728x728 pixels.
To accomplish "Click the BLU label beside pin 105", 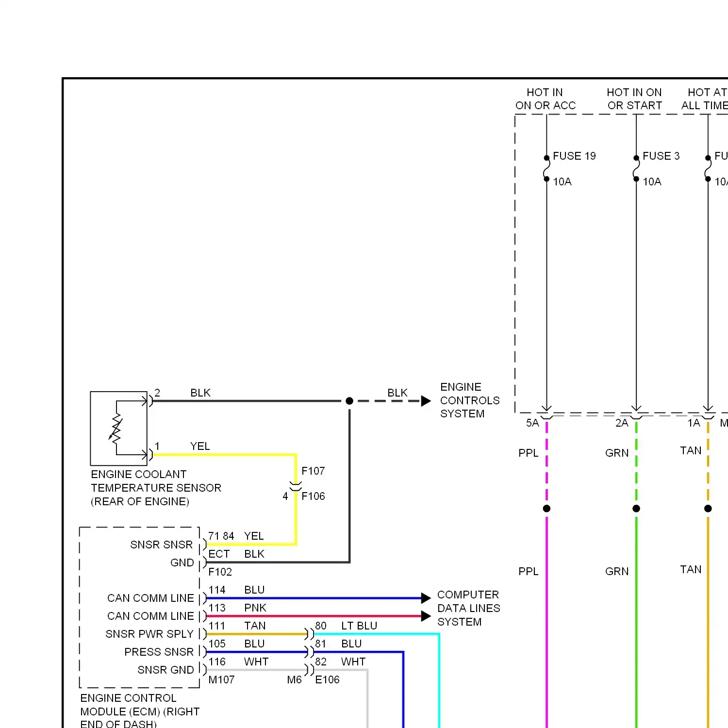I will coord(254,644).
